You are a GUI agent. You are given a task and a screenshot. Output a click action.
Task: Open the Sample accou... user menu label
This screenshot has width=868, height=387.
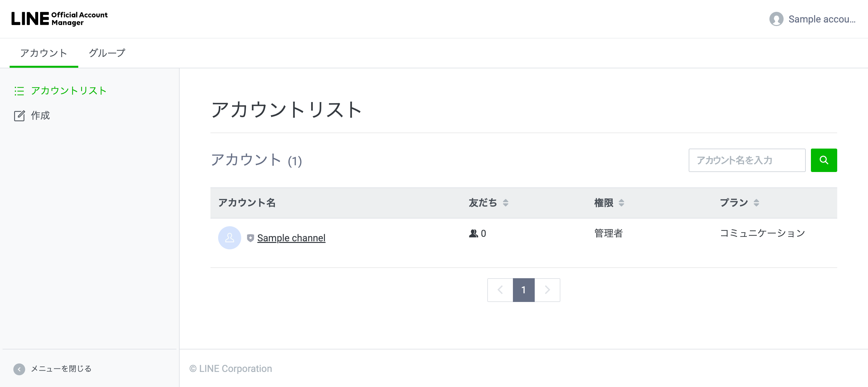821,19
